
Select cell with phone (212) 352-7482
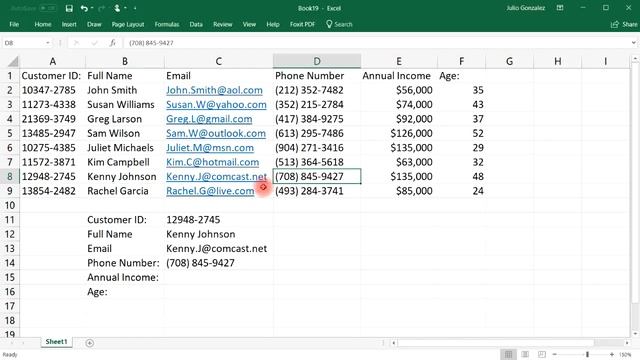pos(317,90)
